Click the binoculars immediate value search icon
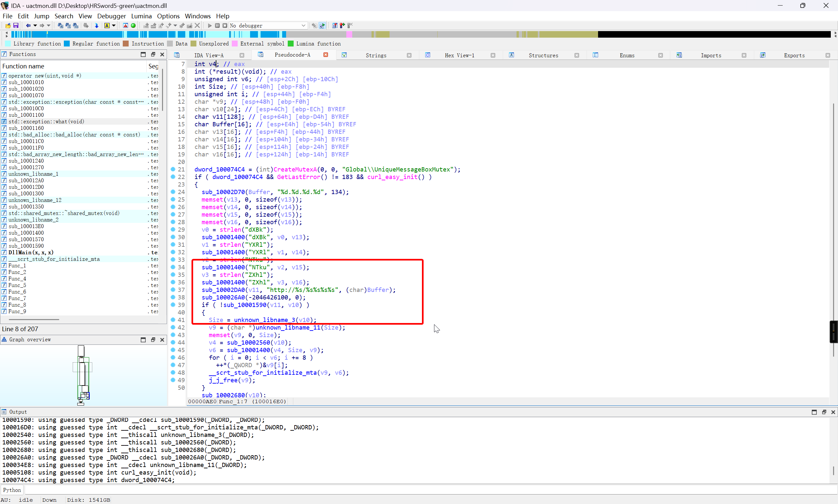 [x=61, y=26]
